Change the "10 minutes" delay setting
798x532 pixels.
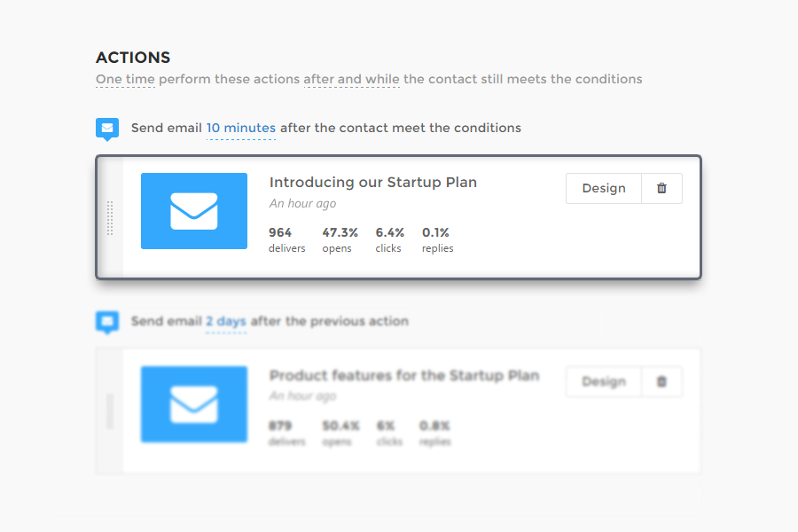241,128
